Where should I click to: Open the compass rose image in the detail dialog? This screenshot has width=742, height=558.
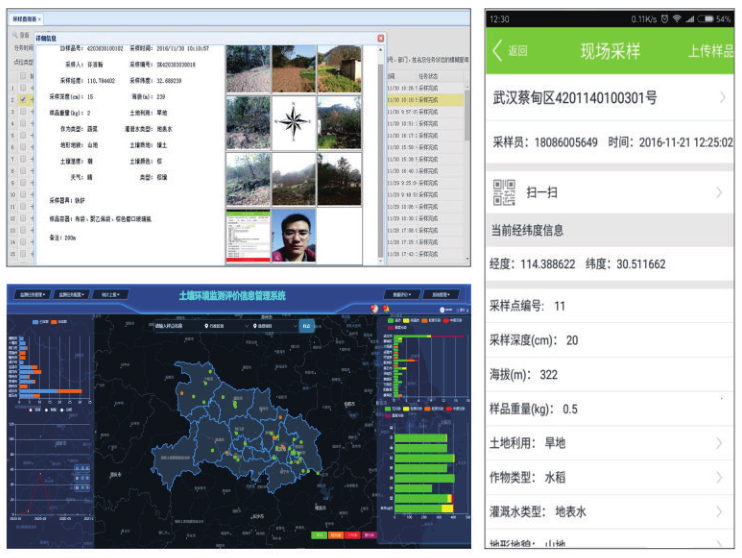coord(293,123)
